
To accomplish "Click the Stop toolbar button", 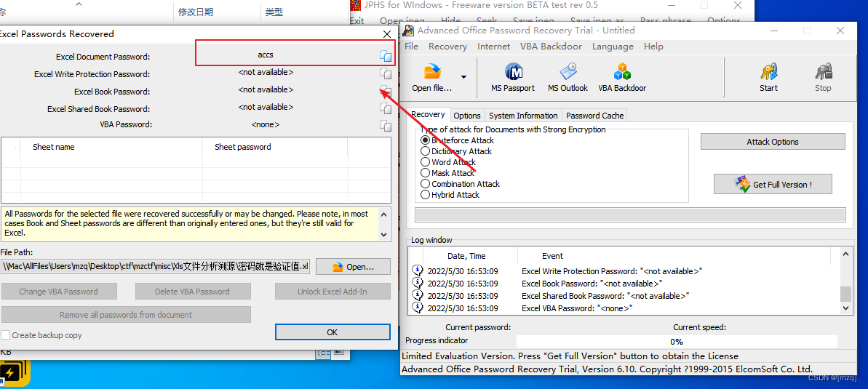I will pos(823,78).
